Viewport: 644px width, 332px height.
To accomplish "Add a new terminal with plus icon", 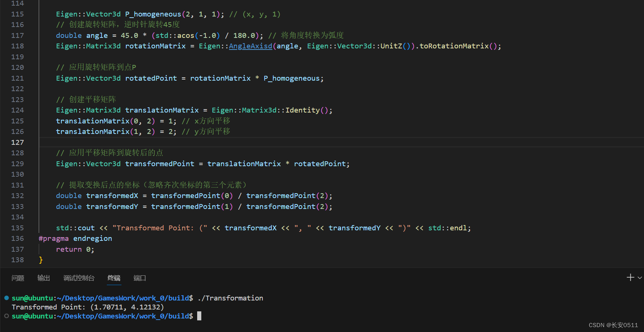I will [x=630, y=277].
